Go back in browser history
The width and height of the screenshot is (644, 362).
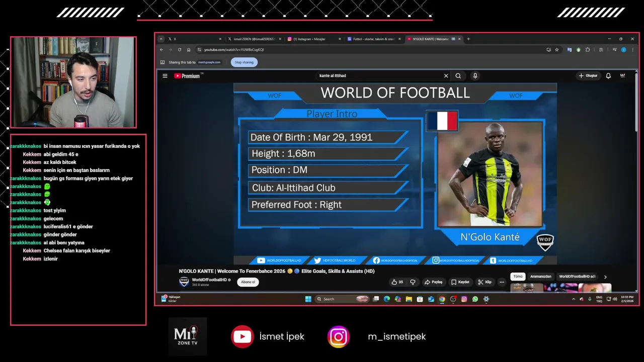coord(162,50)
